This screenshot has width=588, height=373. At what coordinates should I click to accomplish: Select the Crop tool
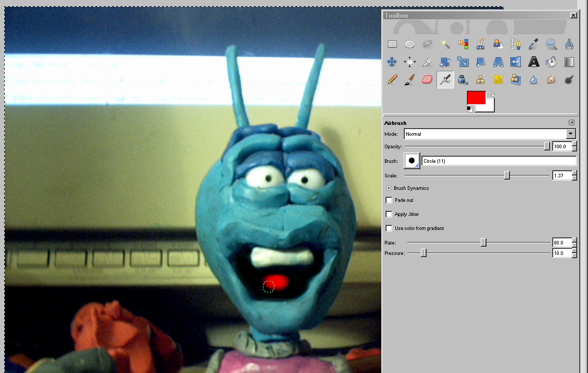(428, 62)
